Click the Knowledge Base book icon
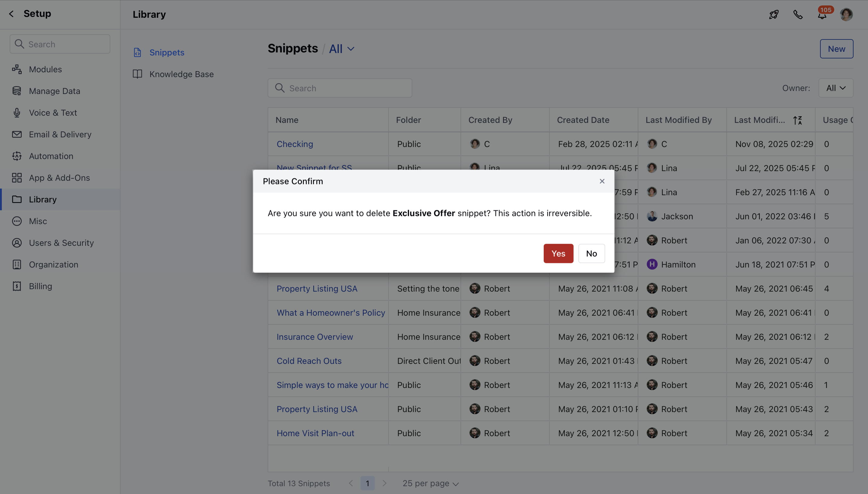 click(x=137, y=74)
